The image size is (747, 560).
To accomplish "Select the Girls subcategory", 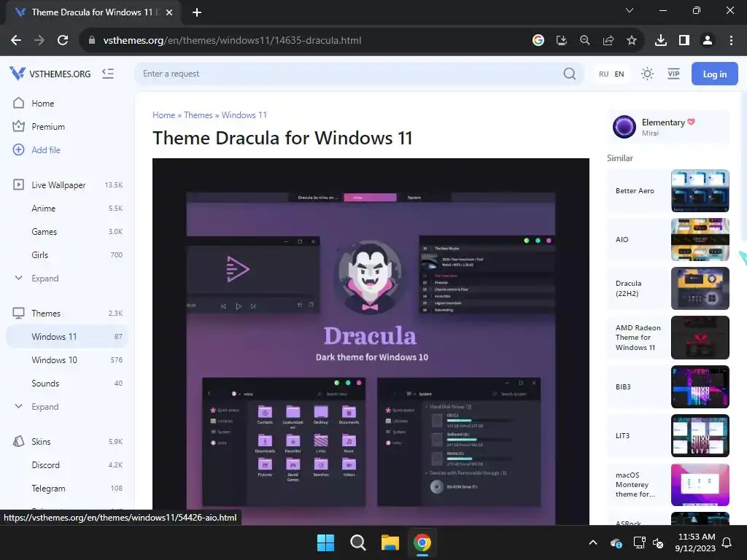I will point(39,254).
